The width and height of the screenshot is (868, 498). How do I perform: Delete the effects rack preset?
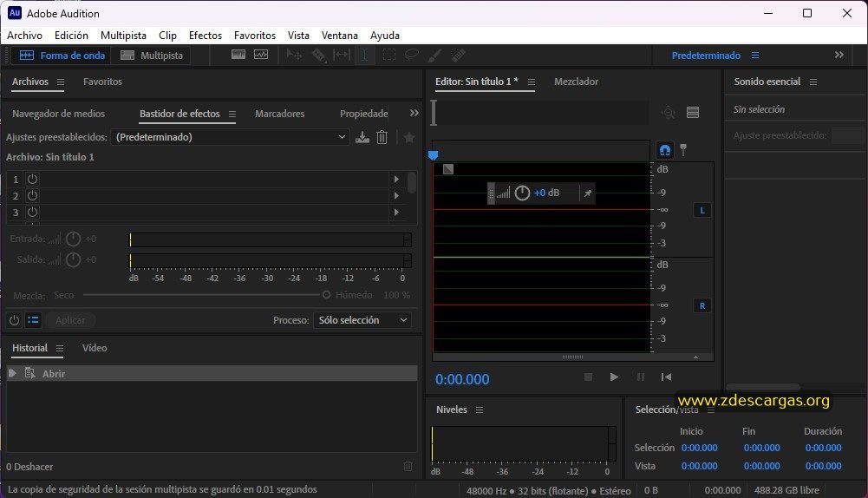[x=382, y=137]
